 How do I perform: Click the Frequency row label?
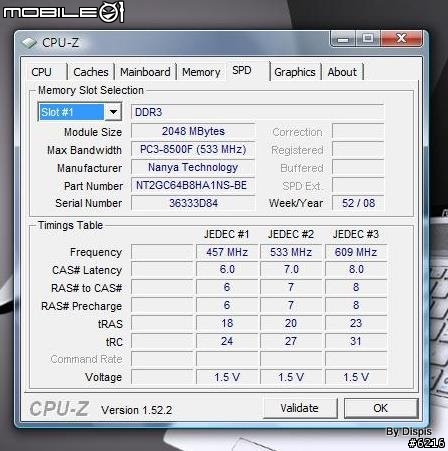(96, 252)
